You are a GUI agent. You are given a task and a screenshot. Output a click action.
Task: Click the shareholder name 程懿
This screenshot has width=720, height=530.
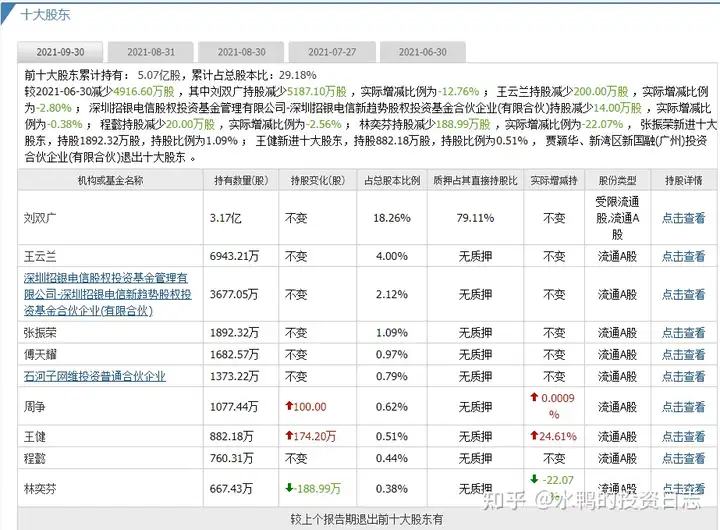34,458
